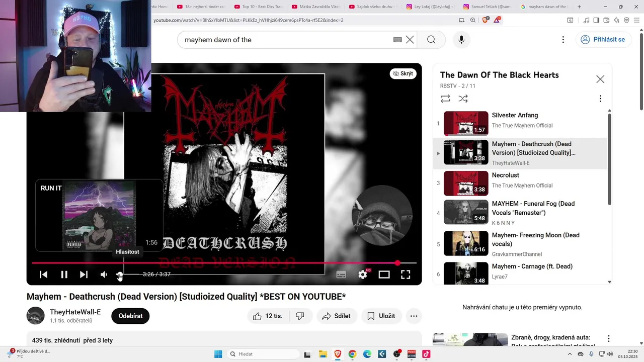
Task: Click the circular channel watermark on video
Action: (x=382, y=215)
